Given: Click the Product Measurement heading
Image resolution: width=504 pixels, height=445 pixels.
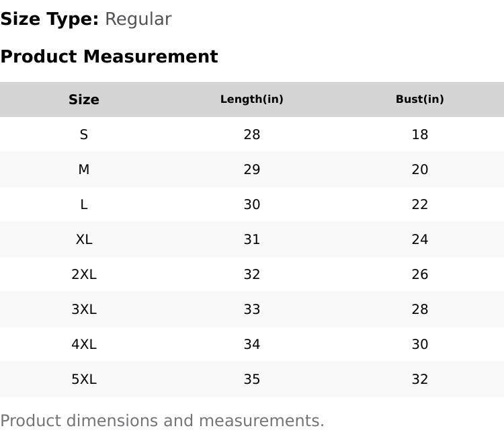Looking at the screenshot, I should (109, 56).
